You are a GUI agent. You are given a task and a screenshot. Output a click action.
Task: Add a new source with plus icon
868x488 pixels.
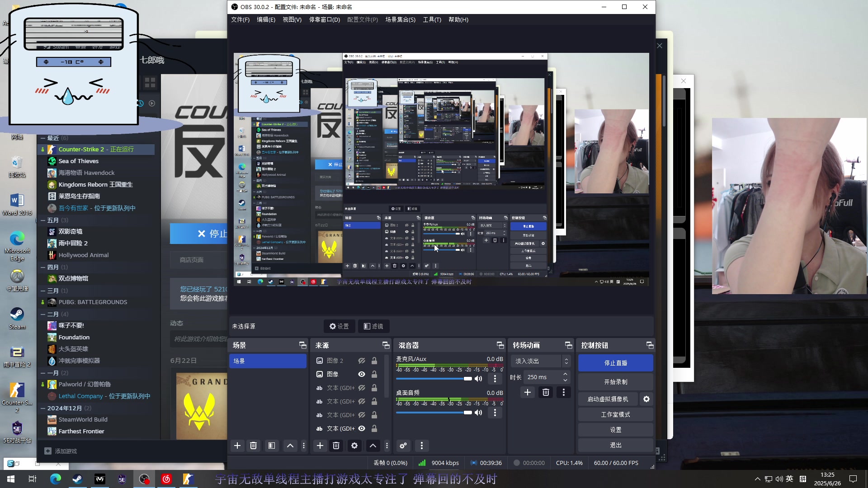click(320, 446)
